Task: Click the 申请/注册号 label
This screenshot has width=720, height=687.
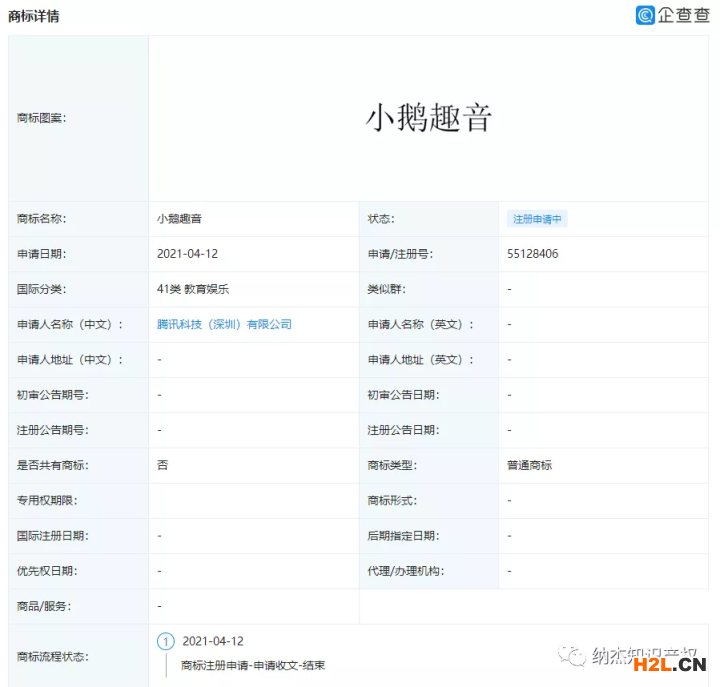Action: click(400, 254)
